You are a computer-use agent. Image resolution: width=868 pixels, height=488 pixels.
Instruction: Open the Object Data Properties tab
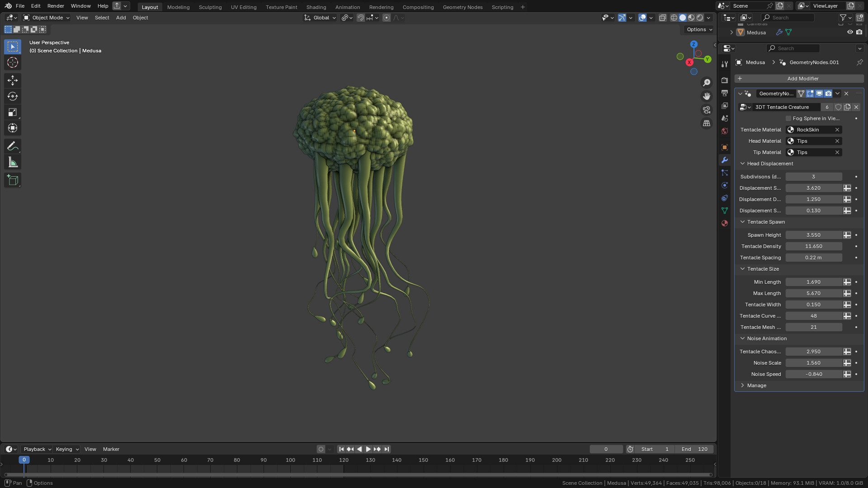(724, 211)
